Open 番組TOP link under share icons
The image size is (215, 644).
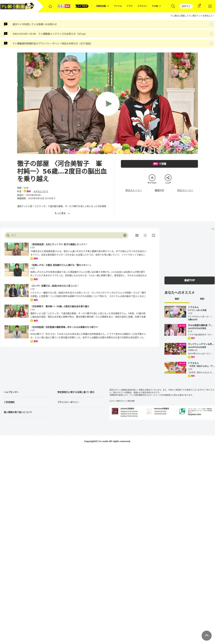[159, 190]
